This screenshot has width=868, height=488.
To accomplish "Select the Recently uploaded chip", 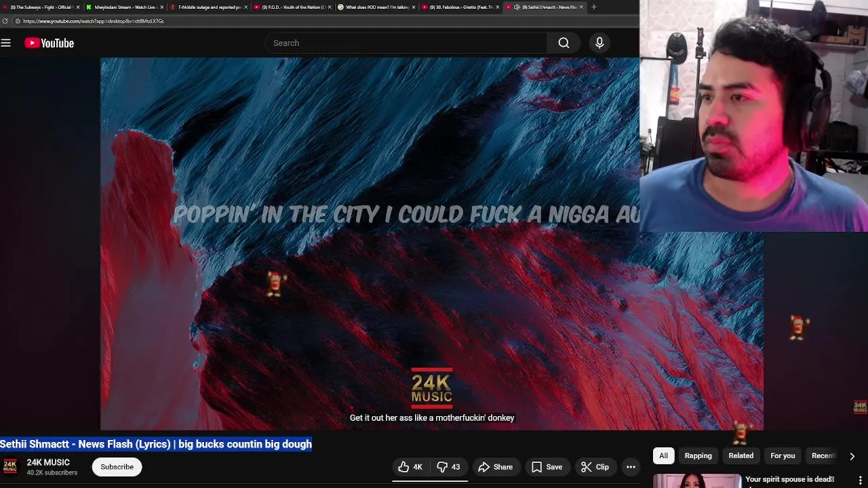I will pos(823,455).
